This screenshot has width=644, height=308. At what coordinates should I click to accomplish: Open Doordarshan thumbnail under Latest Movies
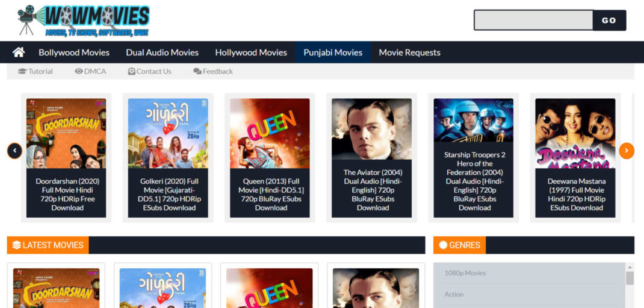point(56,288)
